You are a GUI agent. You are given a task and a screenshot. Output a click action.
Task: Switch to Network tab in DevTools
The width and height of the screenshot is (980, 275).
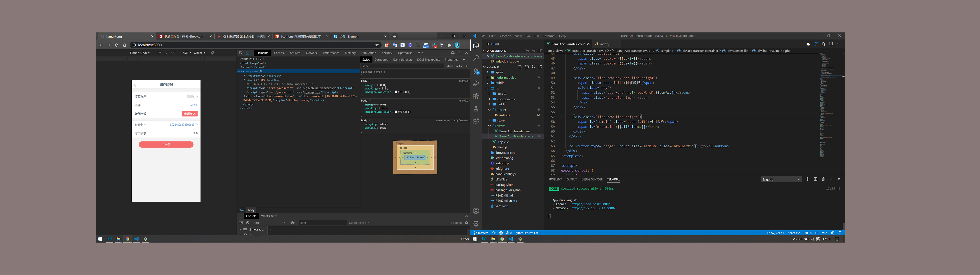point(311,53)
